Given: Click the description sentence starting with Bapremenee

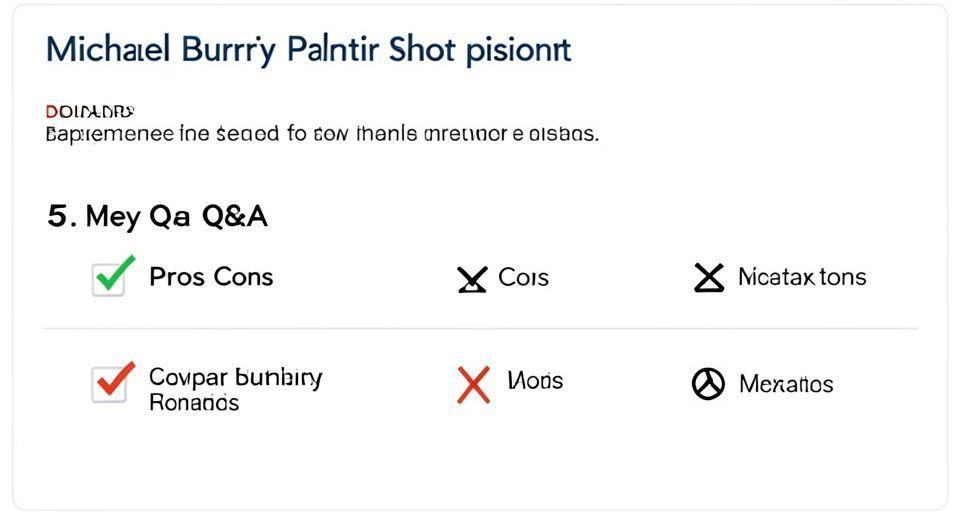Looking at the screenshot, I should pyautogui.click(x=322, y=134).
